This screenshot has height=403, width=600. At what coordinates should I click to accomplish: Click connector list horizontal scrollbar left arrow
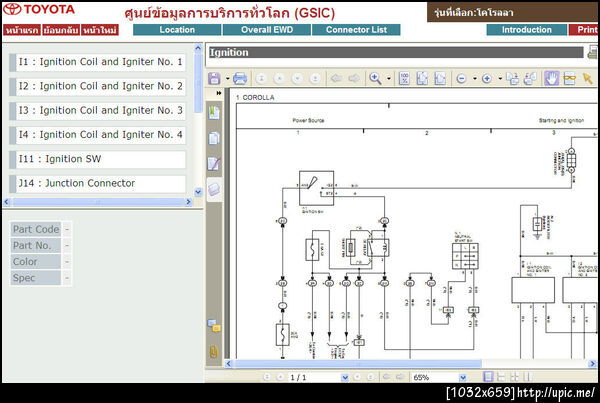[7, 202]
